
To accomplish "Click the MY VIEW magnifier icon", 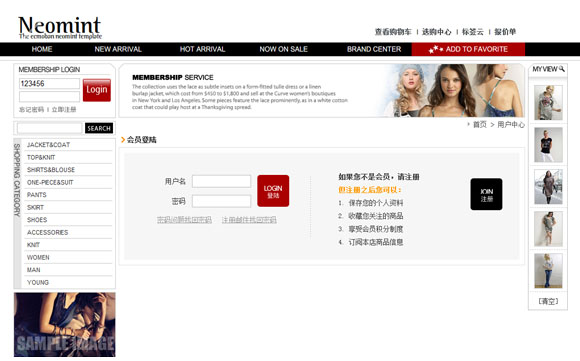I will (x=562, y=69).
